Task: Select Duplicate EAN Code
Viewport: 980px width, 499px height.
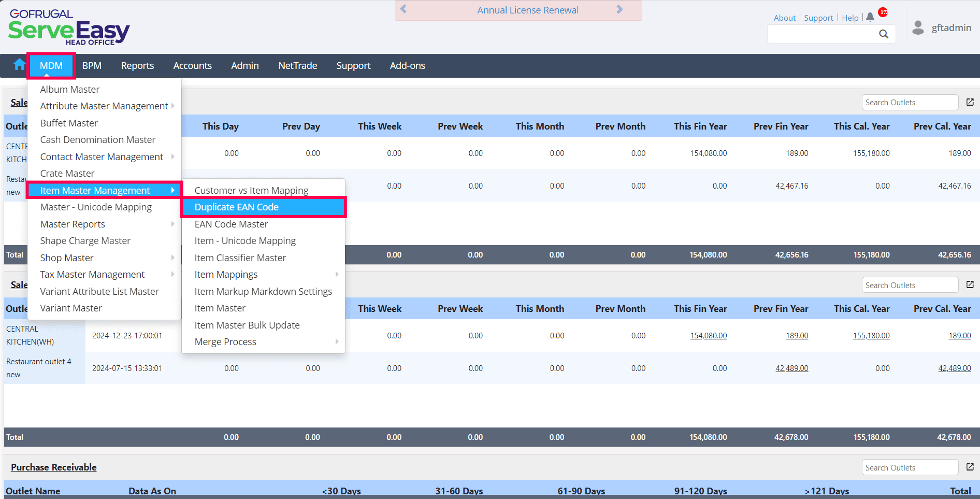Action: click(263, 207)
